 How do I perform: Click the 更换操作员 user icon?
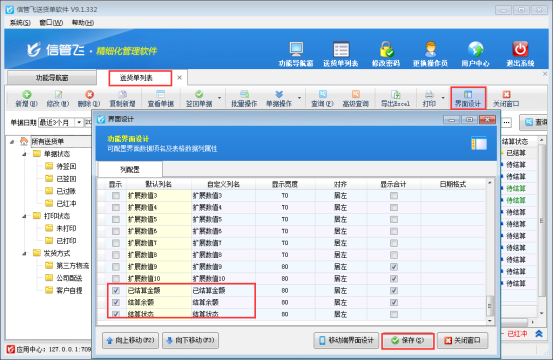click(x=431, y=49)
